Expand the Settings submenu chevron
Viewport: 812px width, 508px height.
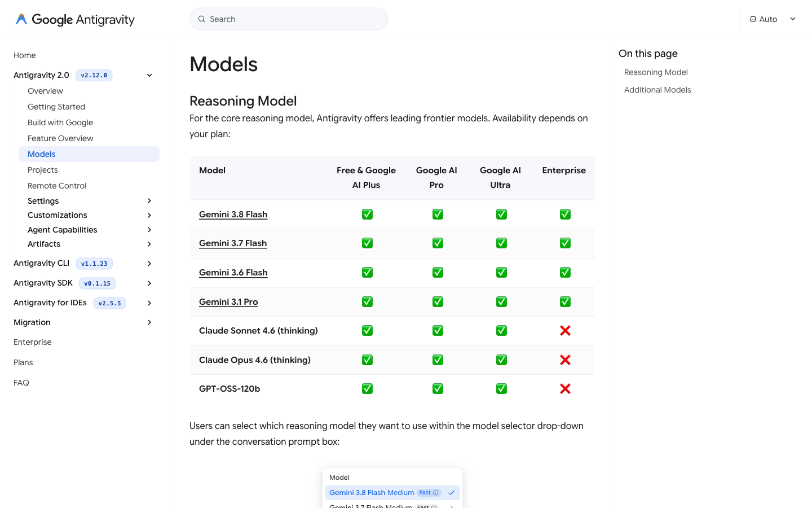pyautogui.click(x=149, y=201)
